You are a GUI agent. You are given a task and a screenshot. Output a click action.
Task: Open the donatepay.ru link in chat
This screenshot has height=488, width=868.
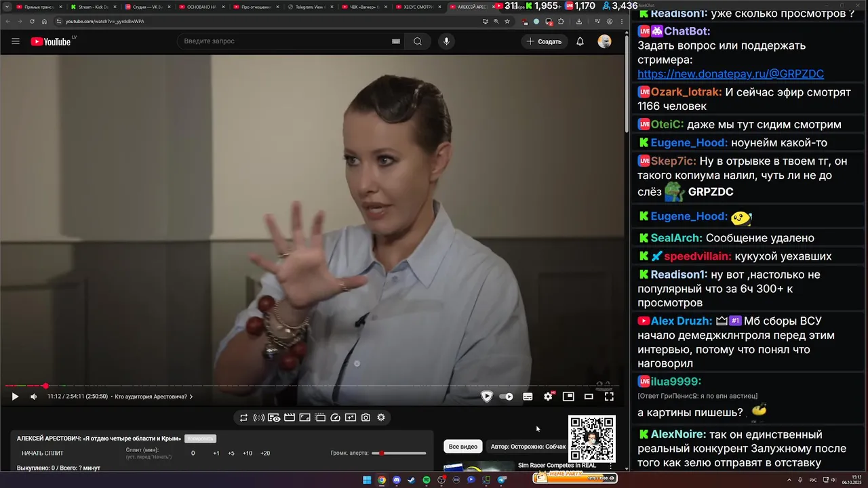point(730,74)
